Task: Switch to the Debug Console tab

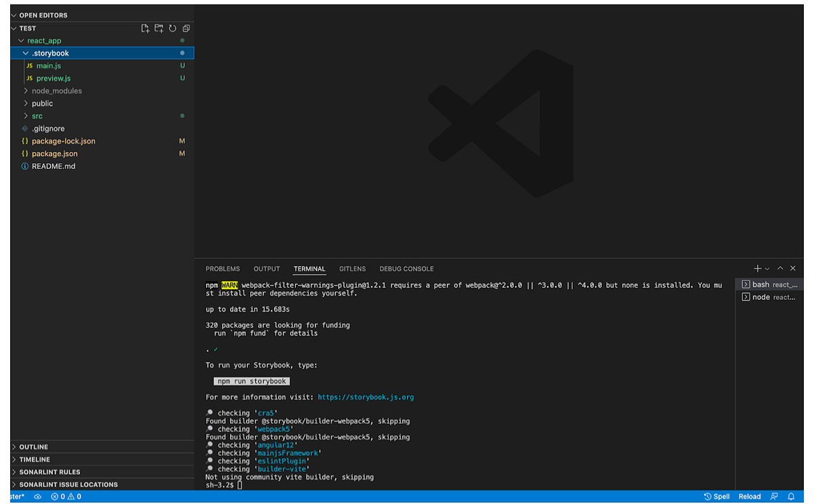Action: [x=406, y=269]
